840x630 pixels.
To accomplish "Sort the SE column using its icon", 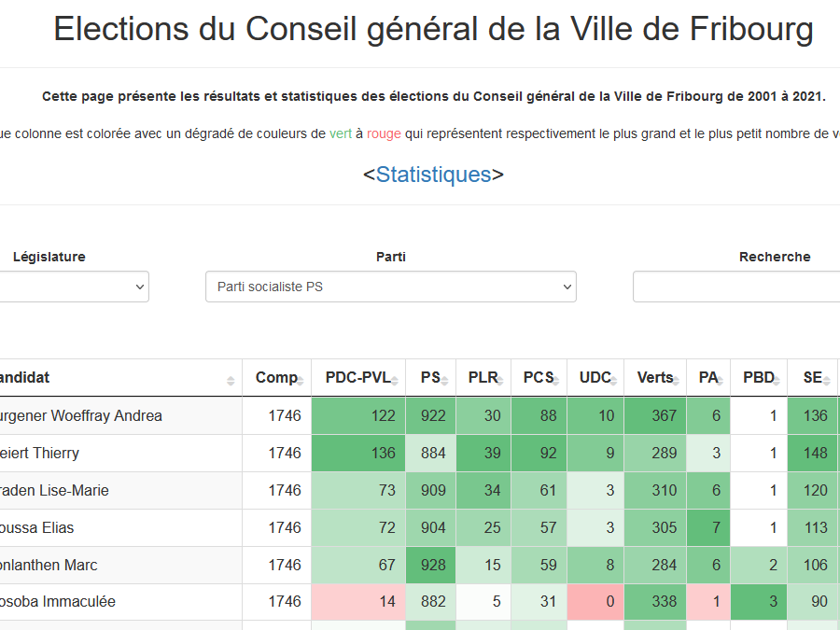I will point(826,380).
